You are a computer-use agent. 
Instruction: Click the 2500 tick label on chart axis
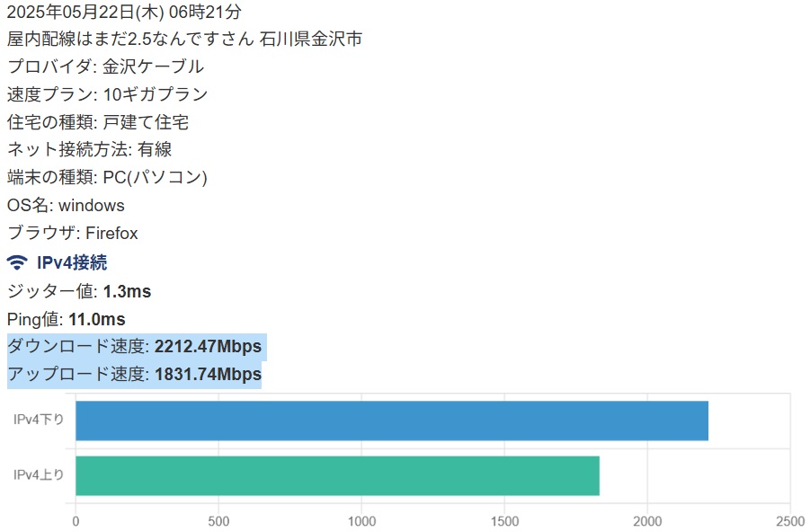789,520
